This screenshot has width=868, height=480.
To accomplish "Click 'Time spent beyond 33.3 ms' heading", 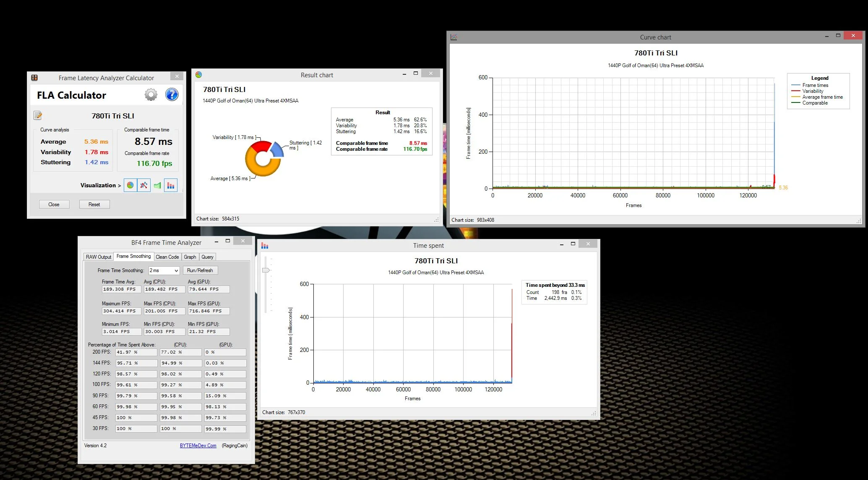I will (555, 285).
